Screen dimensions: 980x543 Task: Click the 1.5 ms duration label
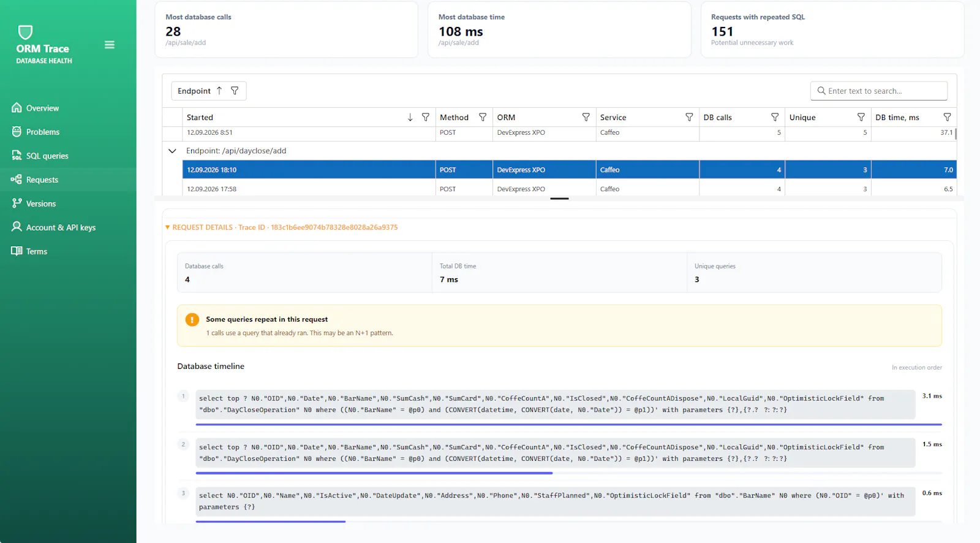(x=932, y=444)
